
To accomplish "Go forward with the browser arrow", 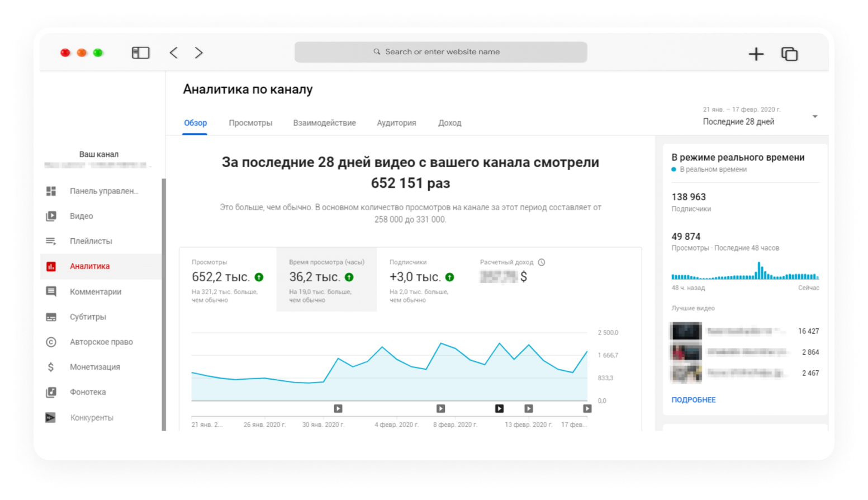I will (198, 53).
